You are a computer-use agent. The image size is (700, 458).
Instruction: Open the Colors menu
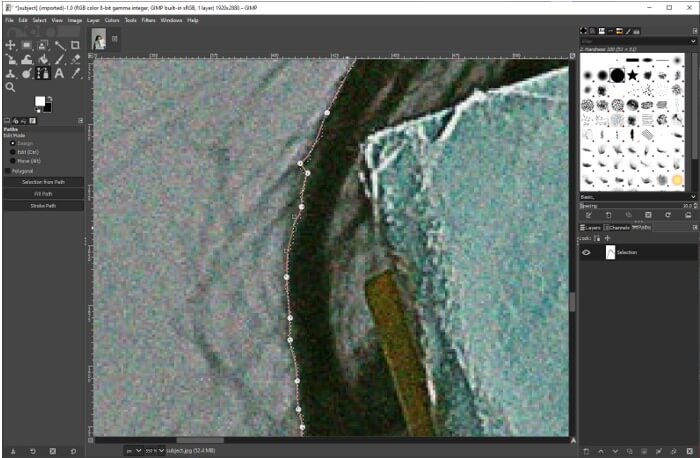pos(112,20)
